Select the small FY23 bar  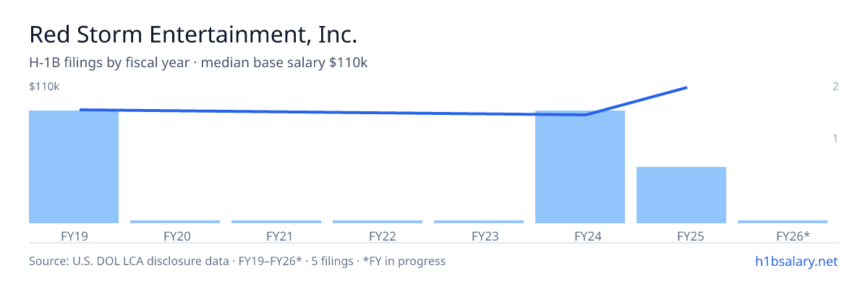[479, 222]
